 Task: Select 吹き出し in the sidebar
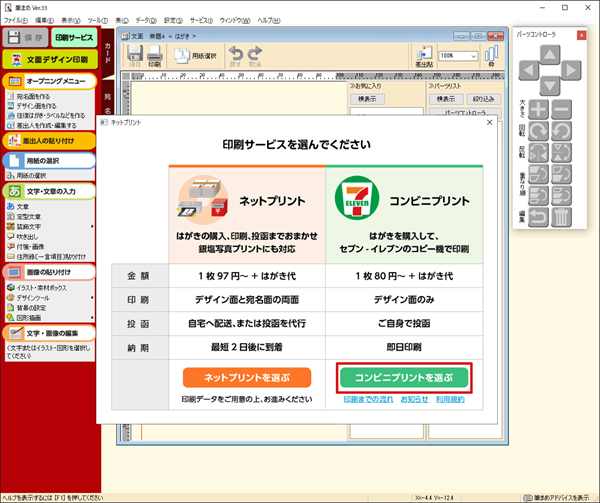[x=23, y=236]
